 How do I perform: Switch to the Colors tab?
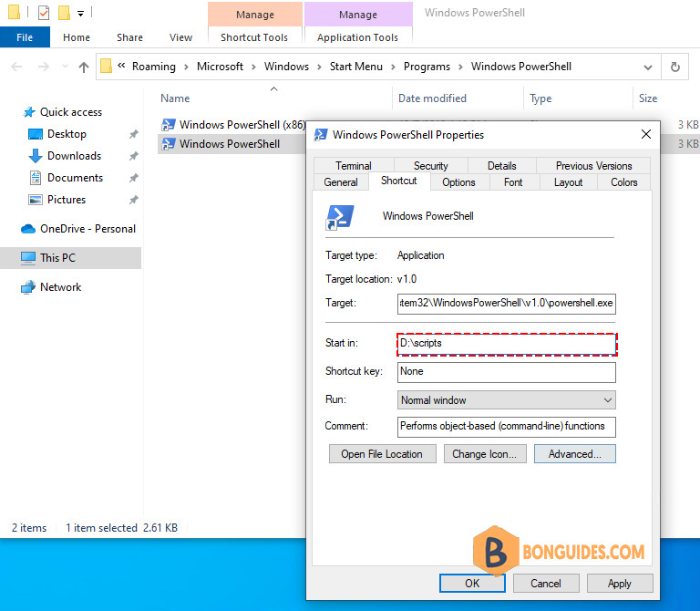pyautogui.click(x=623, y=182)
